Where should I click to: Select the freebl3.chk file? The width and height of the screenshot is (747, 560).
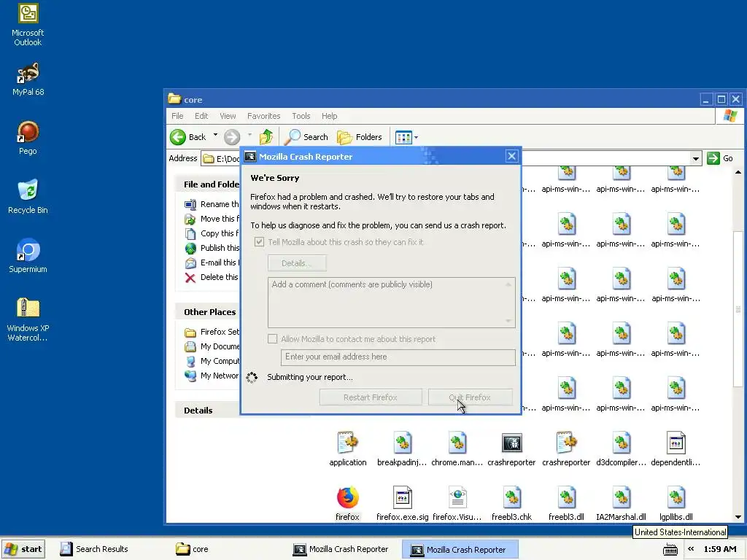point(511,504)
